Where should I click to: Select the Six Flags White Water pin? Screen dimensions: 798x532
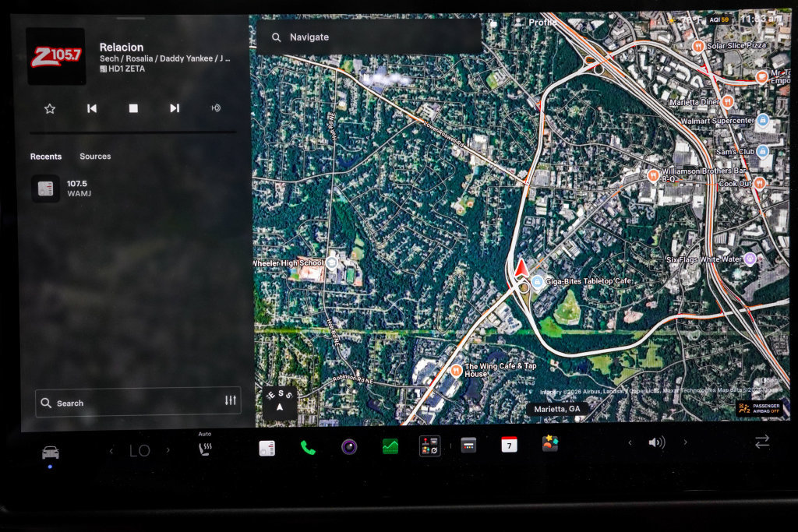(750, 259)
